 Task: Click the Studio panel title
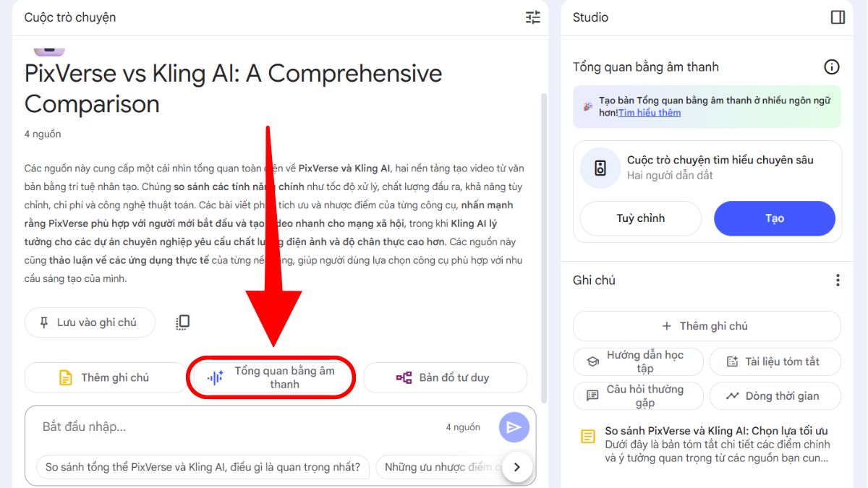click(x=590, y=17)
